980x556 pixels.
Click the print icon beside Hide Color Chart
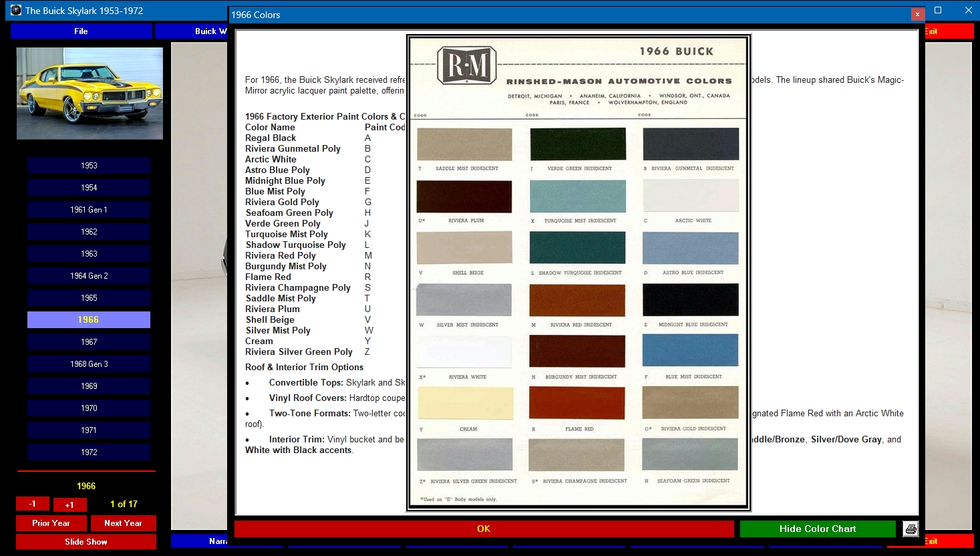(911, 529)
